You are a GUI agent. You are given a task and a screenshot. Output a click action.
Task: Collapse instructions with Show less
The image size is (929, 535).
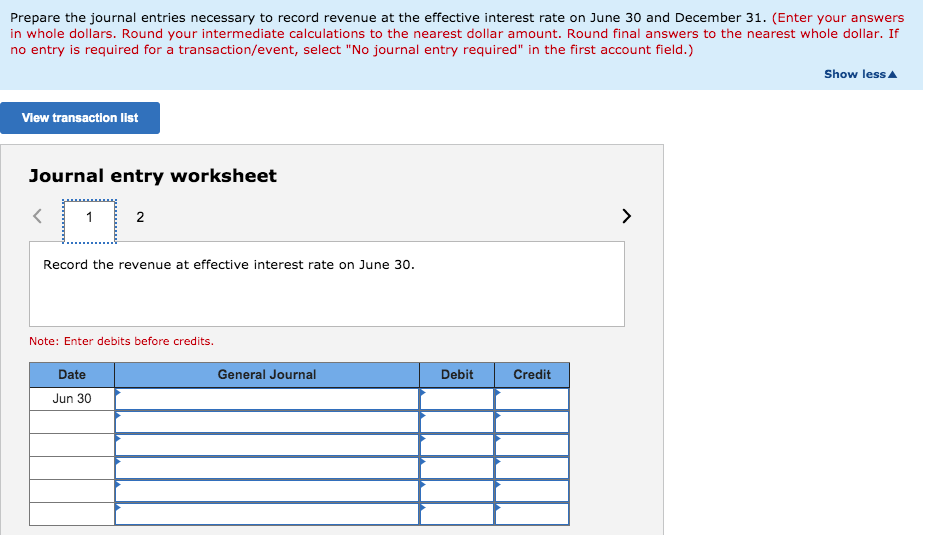click(x=860, y=74)
